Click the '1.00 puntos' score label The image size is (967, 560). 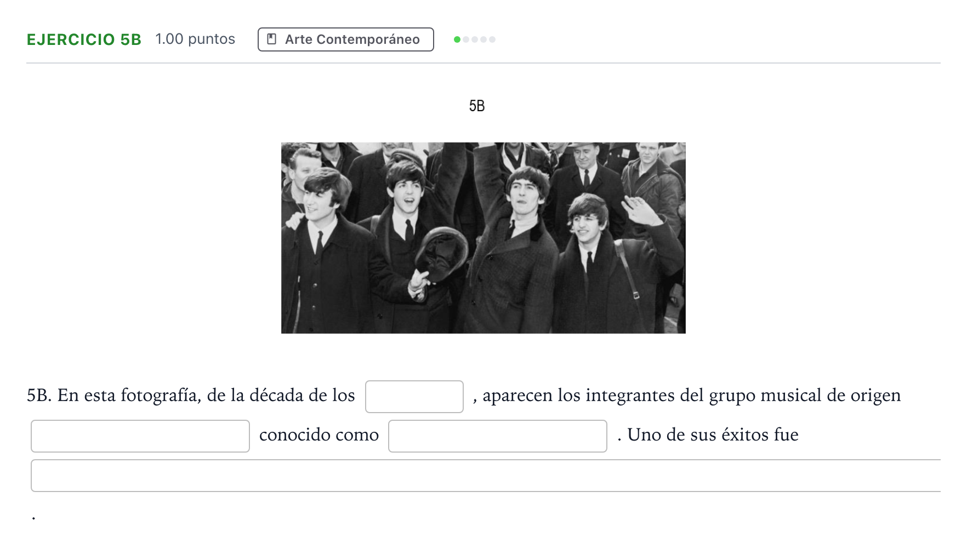[x=195, y=39]
